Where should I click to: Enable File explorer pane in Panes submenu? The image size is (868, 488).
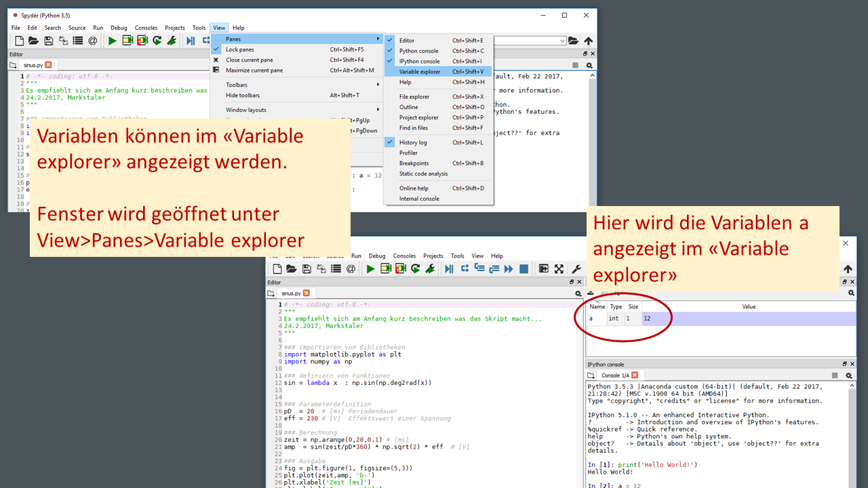[x=438, y=97]
